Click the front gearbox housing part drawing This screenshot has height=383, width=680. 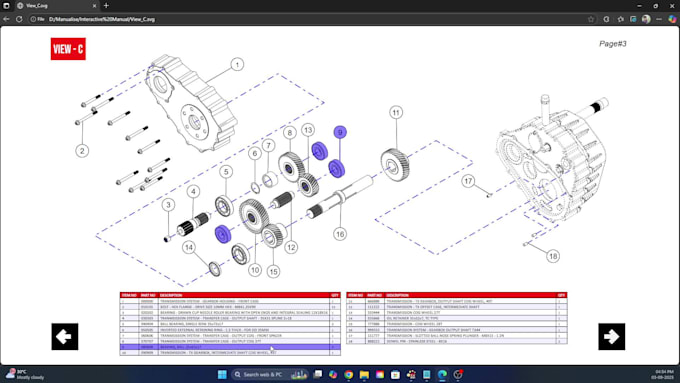coord(191,103)
